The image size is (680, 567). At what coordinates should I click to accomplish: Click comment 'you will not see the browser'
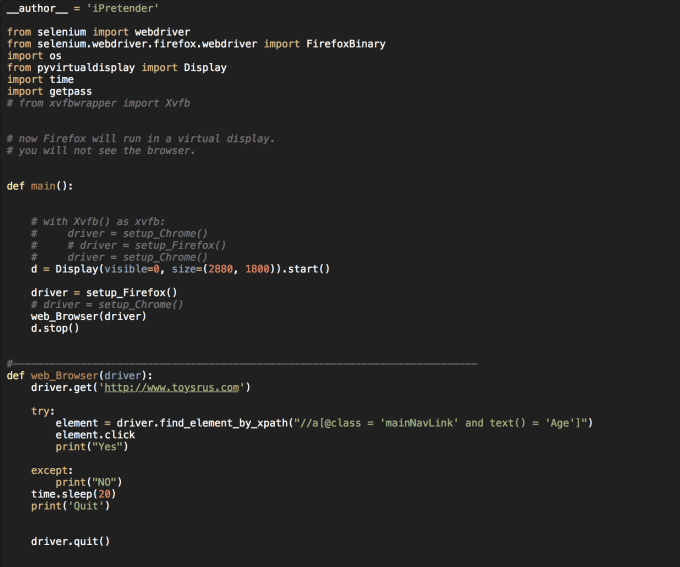tap(101, 151)
